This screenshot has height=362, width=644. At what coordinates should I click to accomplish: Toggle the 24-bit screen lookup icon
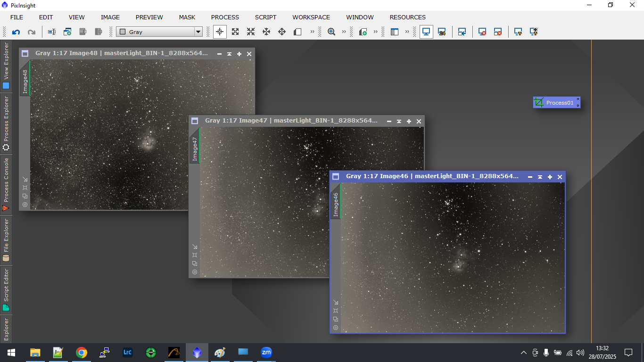point(442,32)
